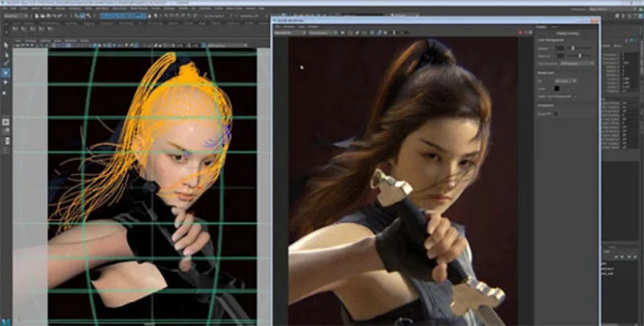Viewport: 644px width, 326px height.
Task: Open the Create menu in Maya
Action: pos(24,8)
